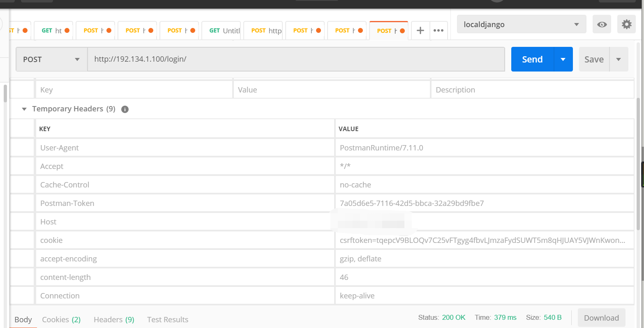Switch to the Cookies response tab
Image resolution: width=644 pixels, height=328 pixels.
tap(61, 319)
